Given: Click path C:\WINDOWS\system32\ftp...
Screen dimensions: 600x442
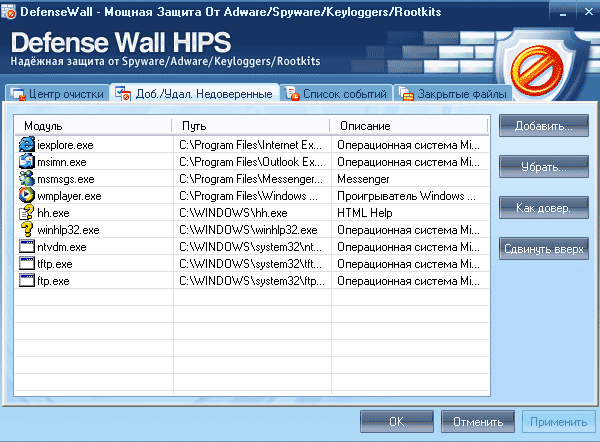Looking at the screenshot, I should (x=252, y=281).
